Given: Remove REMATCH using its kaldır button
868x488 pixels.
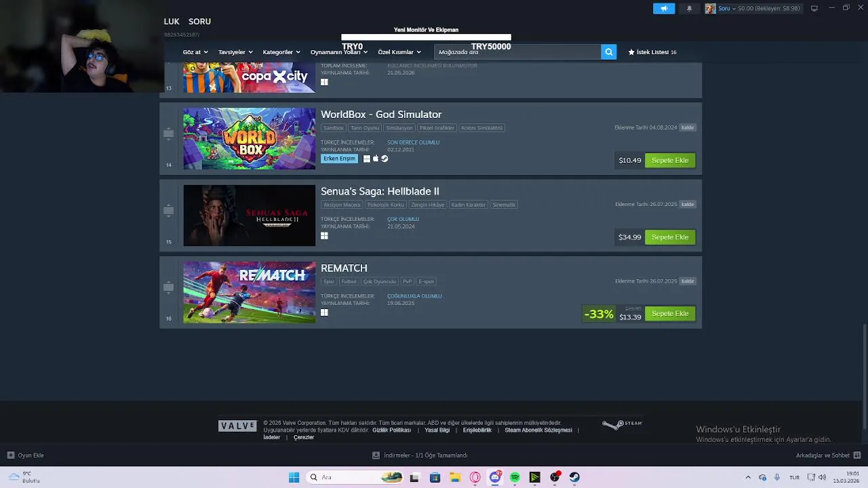Looking at the screenshot, I should (688, 281).
